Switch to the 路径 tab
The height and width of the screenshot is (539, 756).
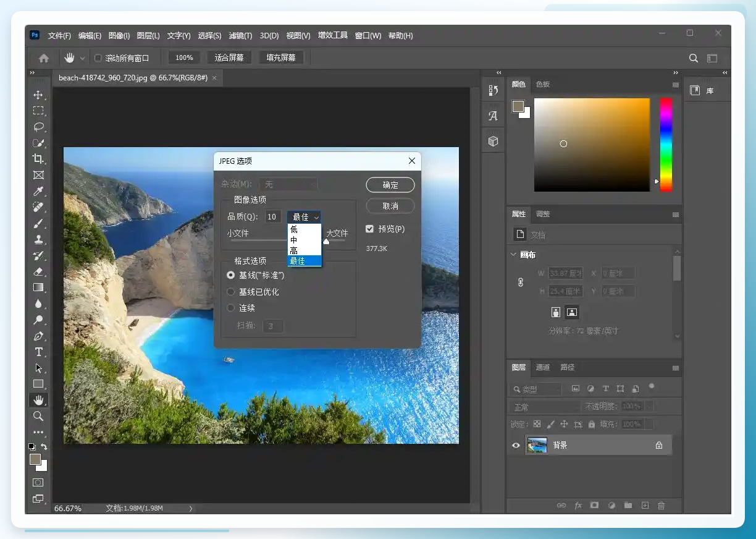pos(567,367)
